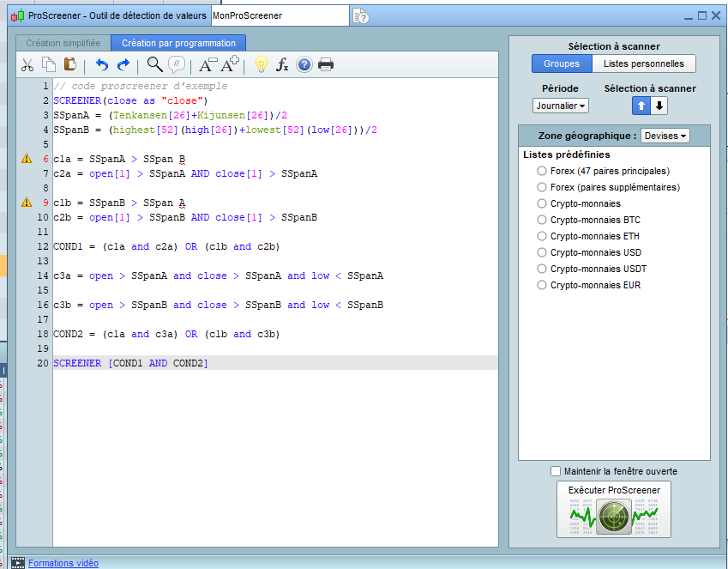Click Exécuter ProScreener button
Screen dimensions: 728x569
pyautogui.click(x=614, y=510)
